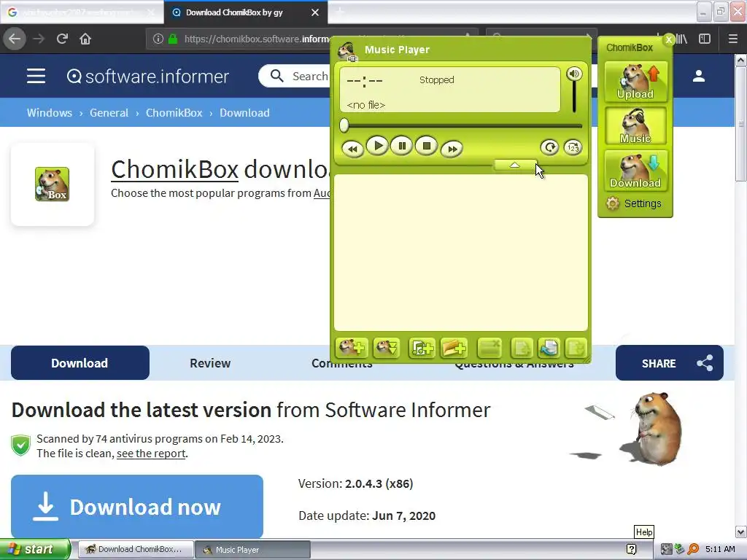Open the browser menu (hamburger)
747x560 pixels.
[x=732, y=39]
